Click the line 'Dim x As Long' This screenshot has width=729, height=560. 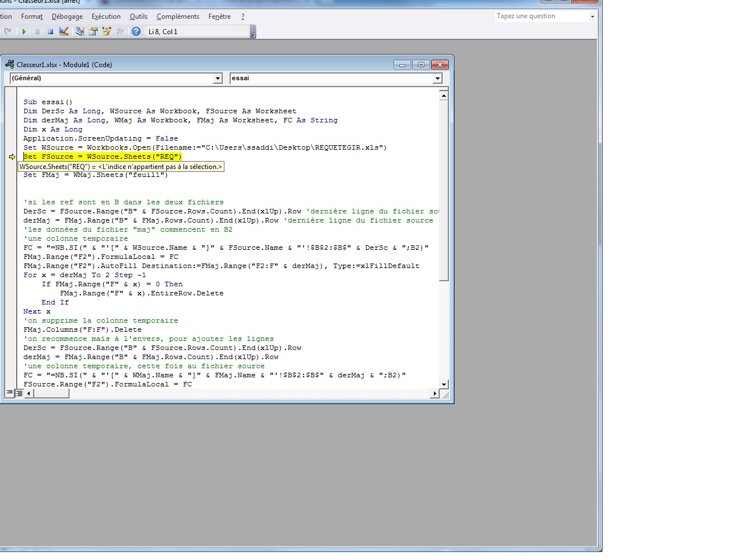click(53, 129)
